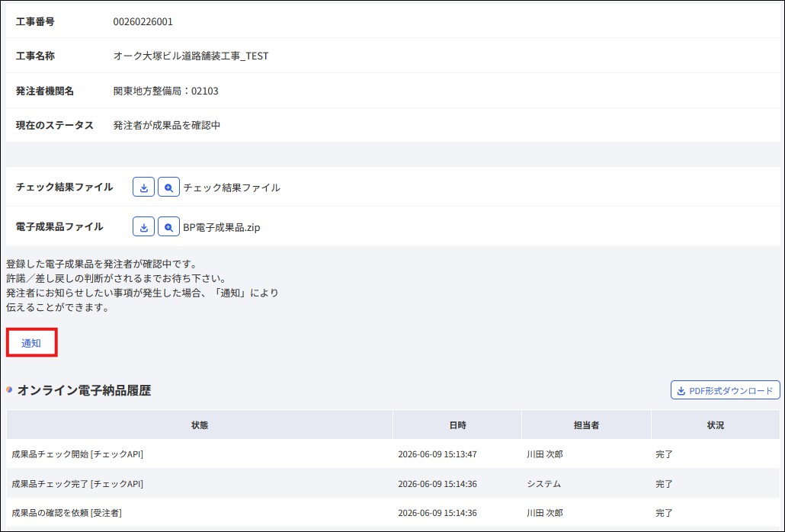The height and width of the screenshot is (532, 785).
Task: Select the 担当者 column header
Action: pos(586,425)
